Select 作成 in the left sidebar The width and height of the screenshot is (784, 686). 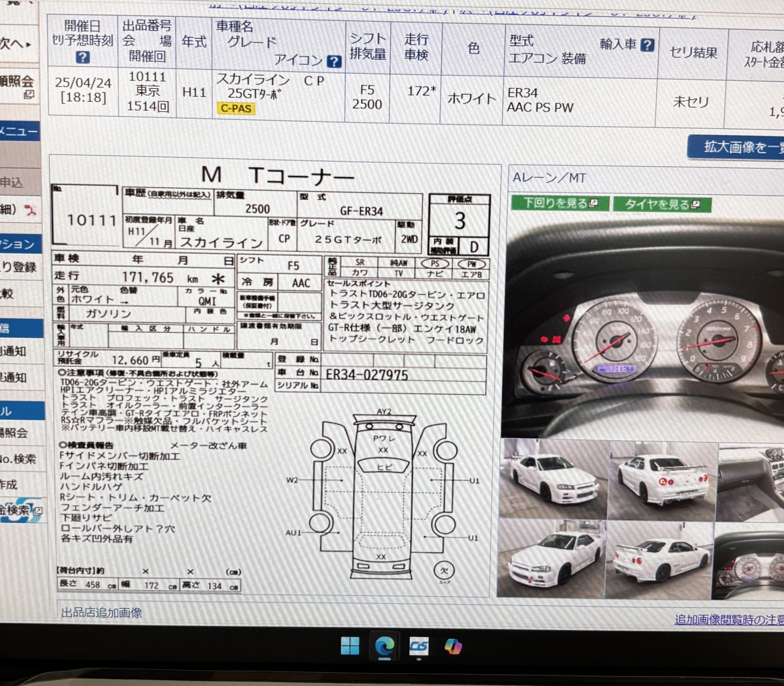[8, 484]
